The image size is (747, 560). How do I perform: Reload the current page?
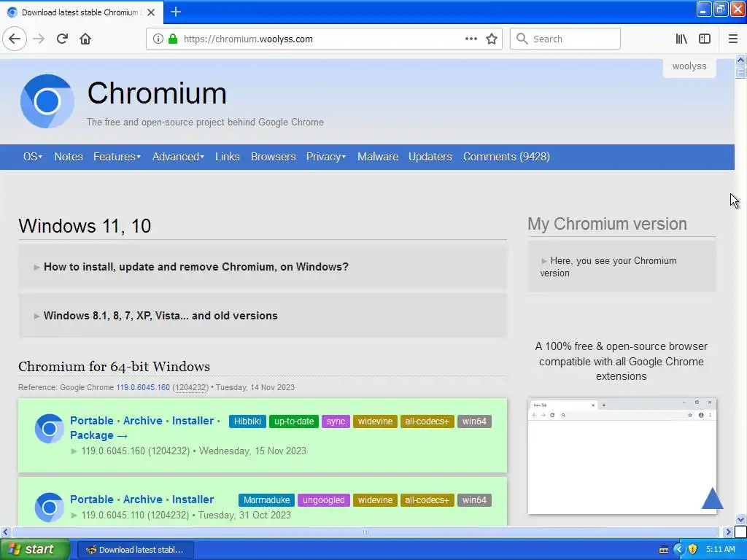(62, 39)
